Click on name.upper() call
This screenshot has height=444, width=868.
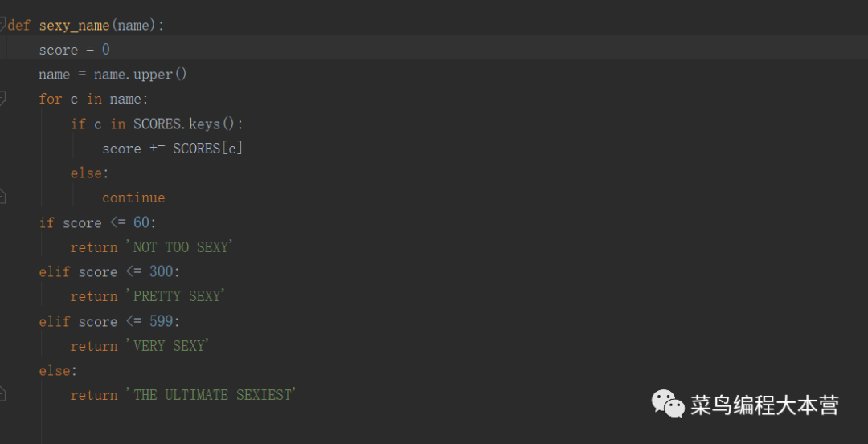tap(141, 75)
